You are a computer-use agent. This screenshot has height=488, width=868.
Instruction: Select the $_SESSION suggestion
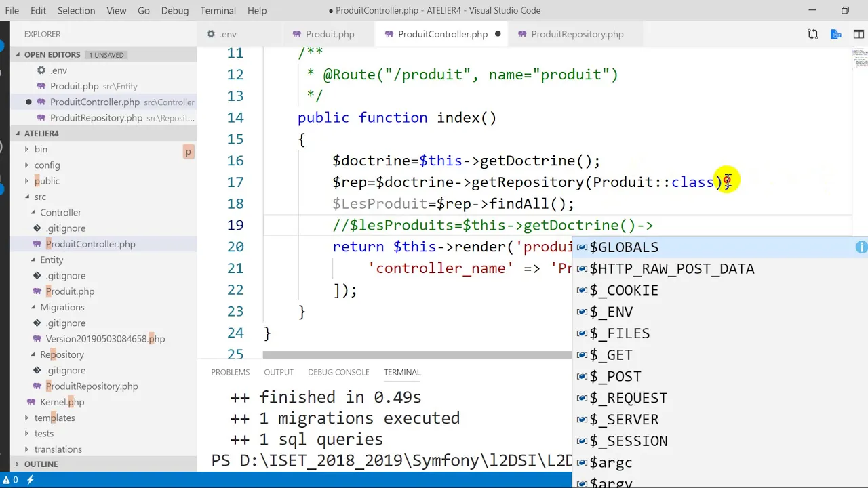[x=720, y=441]
